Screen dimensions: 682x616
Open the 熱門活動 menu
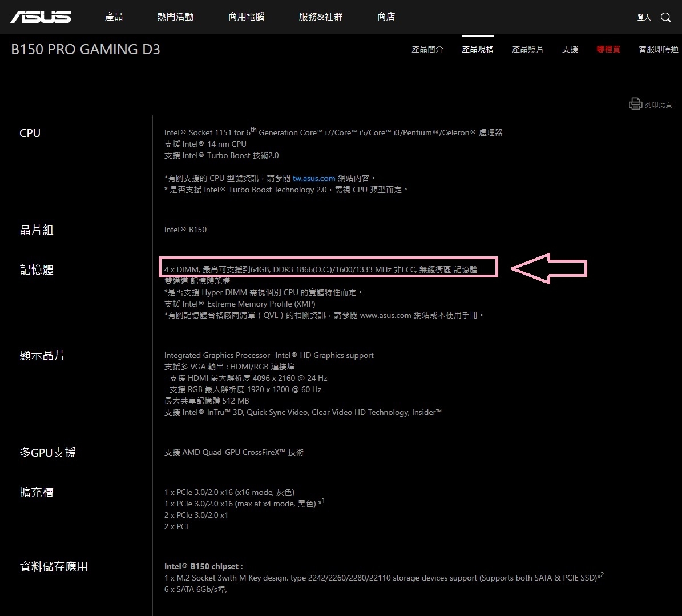(175, 17)
